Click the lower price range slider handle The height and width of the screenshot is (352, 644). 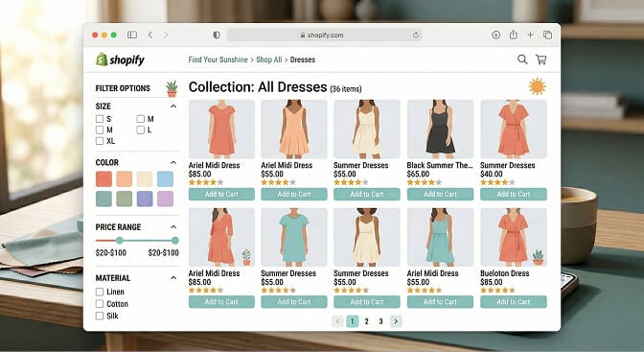pos(119,240)
